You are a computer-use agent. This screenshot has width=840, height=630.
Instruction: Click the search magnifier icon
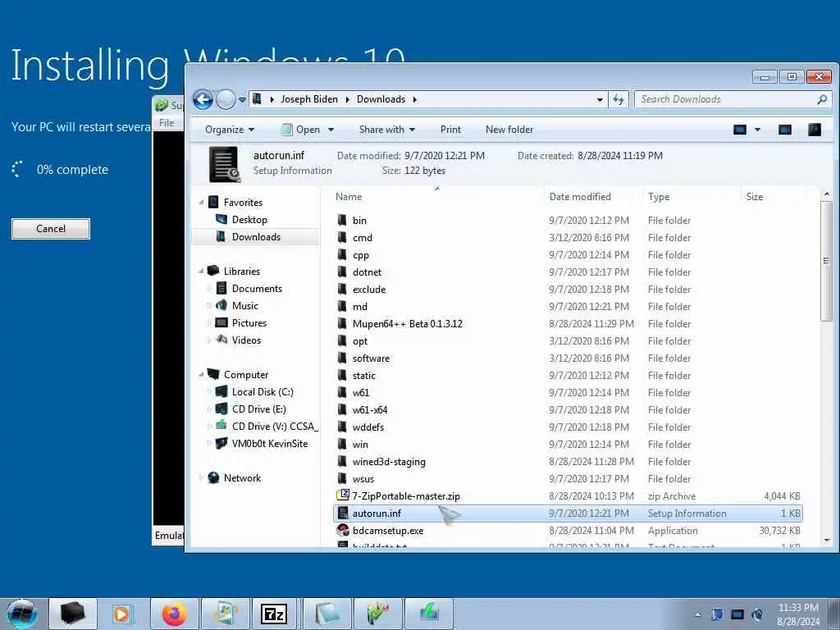click(822, 99)
